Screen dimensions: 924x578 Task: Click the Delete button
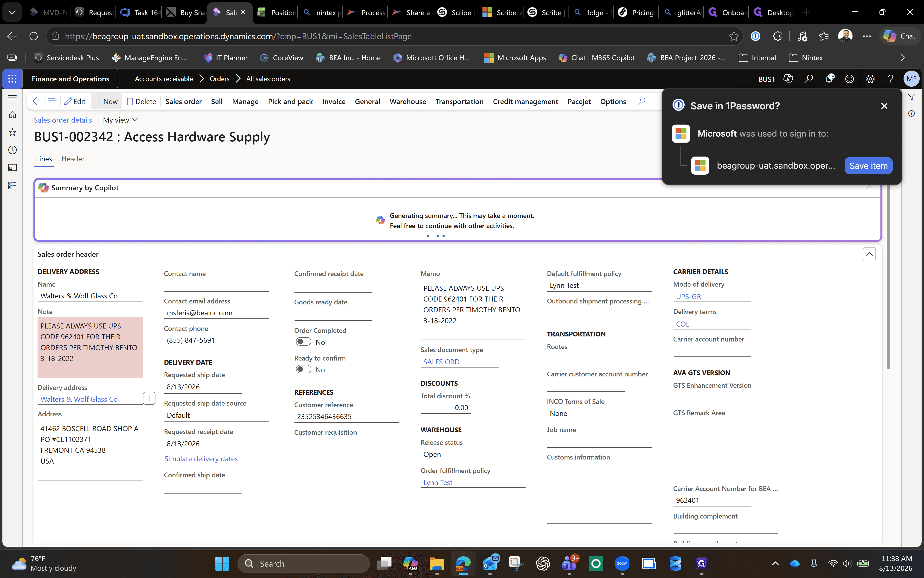(x=141, y=101)
